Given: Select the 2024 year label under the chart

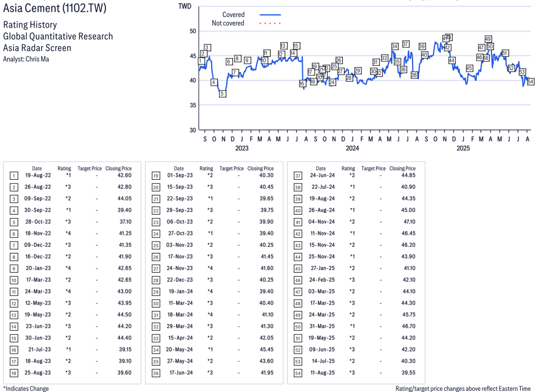Looking at the screenshot, I should pos(352,148).
